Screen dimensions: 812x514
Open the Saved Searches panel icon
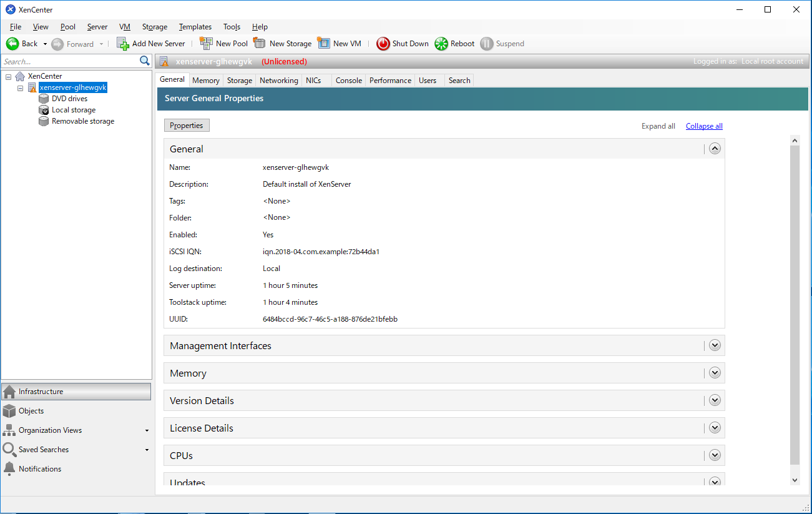pyautogui.click(x=10, y=449)
